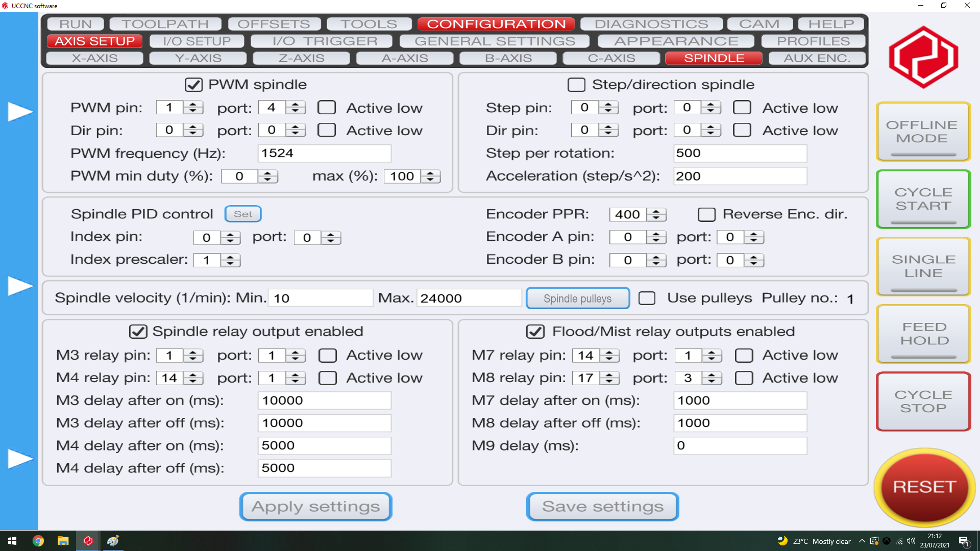Click the red UCCNC logo icon
This screenshot has width=980, height=551.
coord(923,57)
